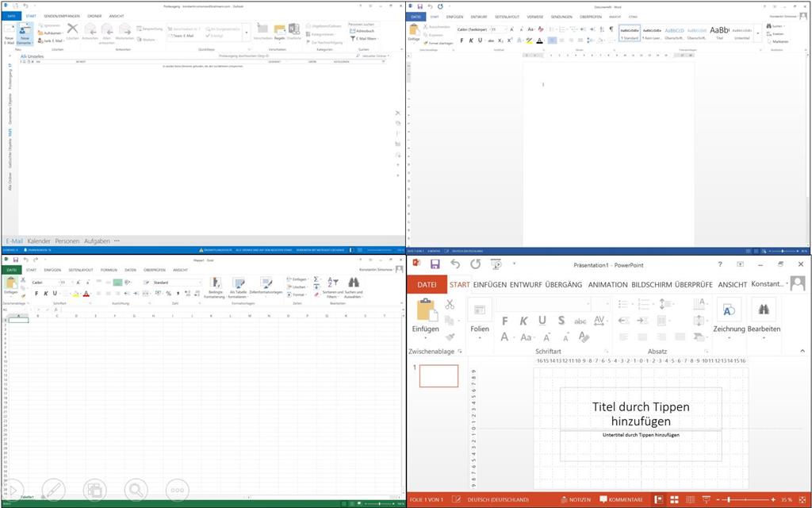Toggle underline U in Word ribbon
This screenshot has width=812, height=508.
(x=480, y=40)
